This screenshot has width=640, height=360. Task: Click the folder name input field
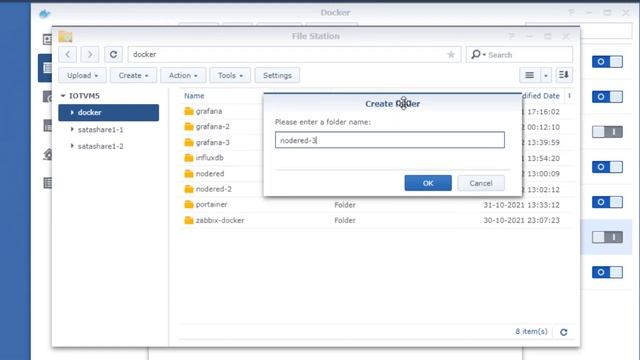tap(390, 140)
